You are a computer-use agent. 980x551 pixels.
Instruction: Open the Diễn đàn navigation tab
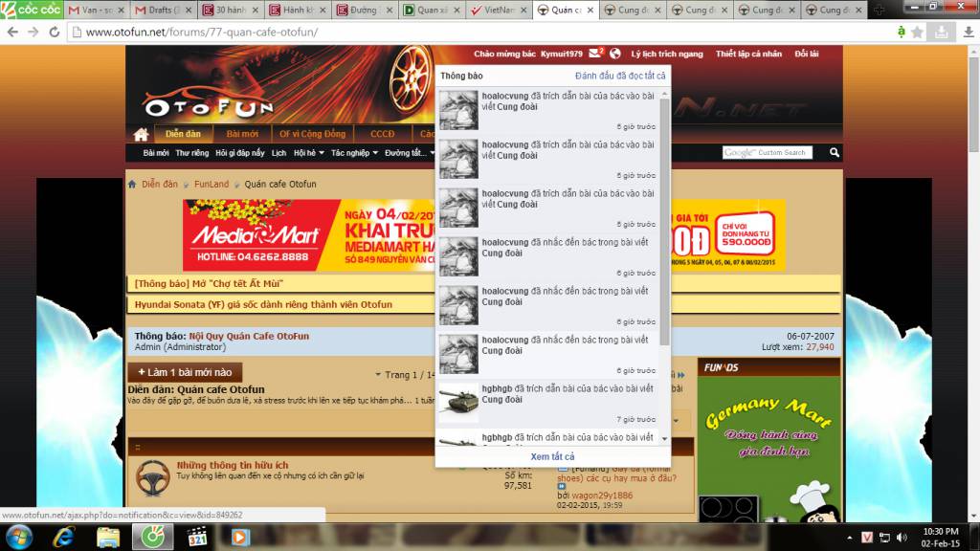183,134
